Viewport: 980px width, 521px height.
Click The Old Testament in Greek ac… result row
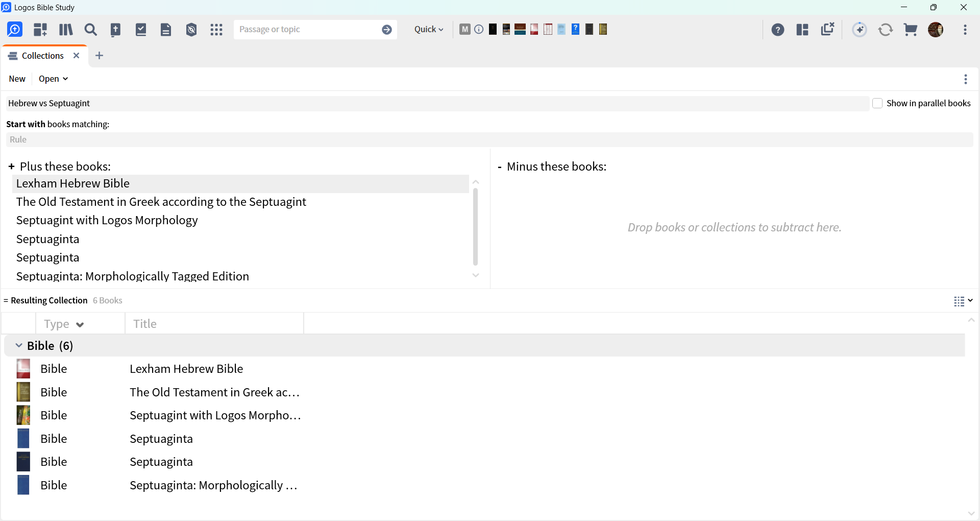pyautogui.click(x=214, y=392)
